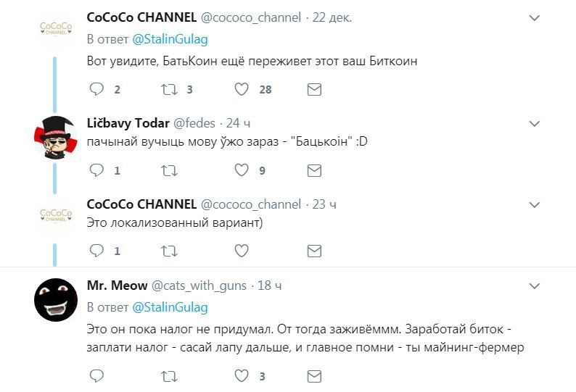Like Ličbavy Todar's tweet
The image size is (576, 392).
(242, 170)
